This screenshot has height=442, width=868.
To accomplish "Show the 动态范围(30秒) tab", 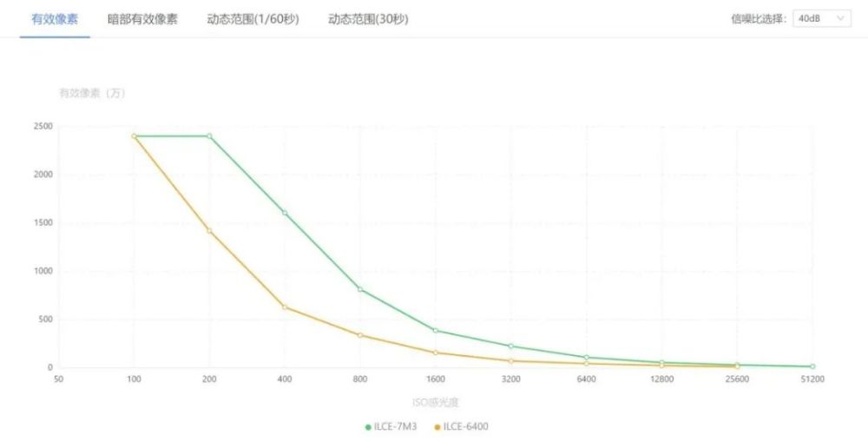I will click(x=368, y=19).
